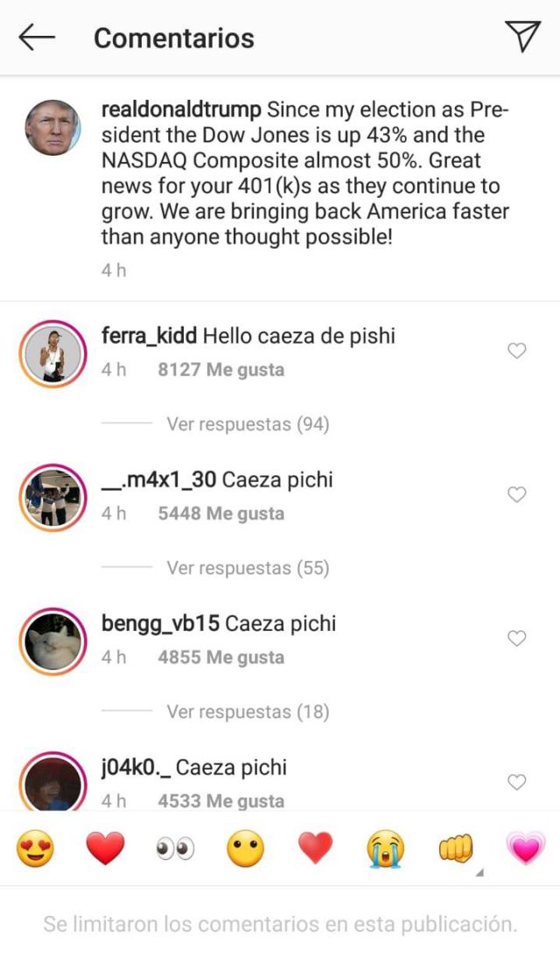
Task: Insert the heart-eyes emoji
Action: coord(35,848)
